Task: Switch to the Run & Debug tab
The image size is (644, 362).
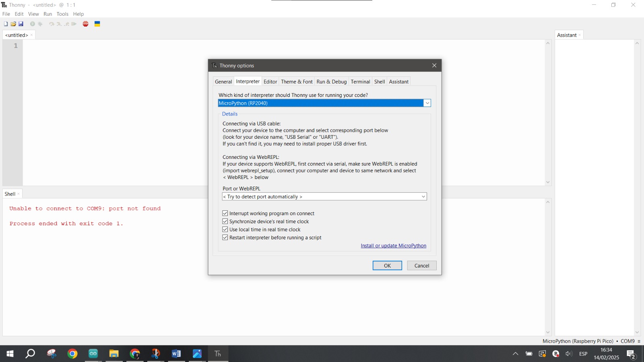Action: click(x=332, y=82)
